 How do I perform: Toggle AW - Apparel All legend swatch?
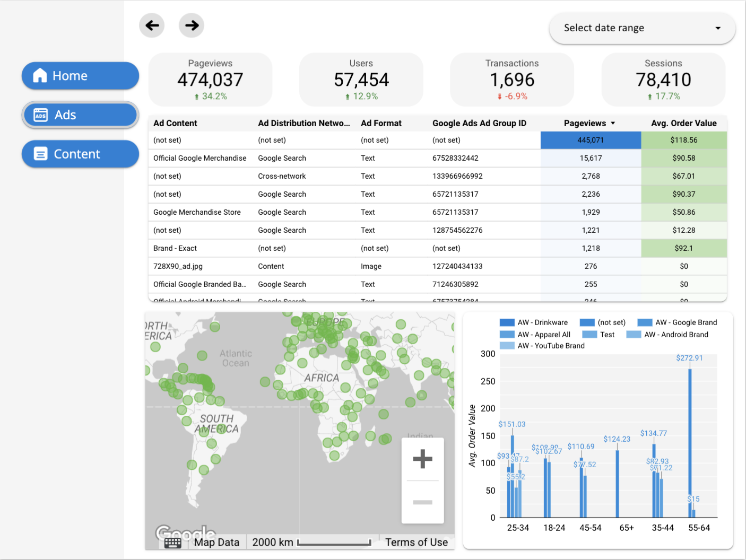click(507, 335)
